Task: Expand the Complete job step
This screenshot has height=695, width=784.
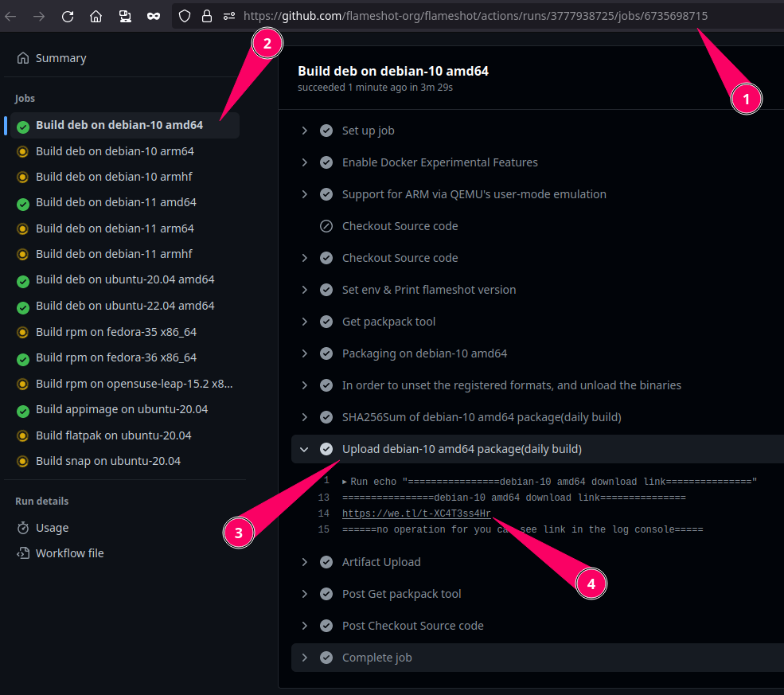Action: coord(303,657)
